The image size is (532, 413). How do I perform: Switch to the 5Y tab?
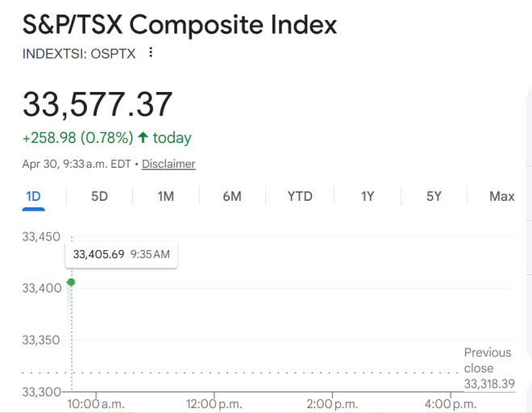coord(434,196)
